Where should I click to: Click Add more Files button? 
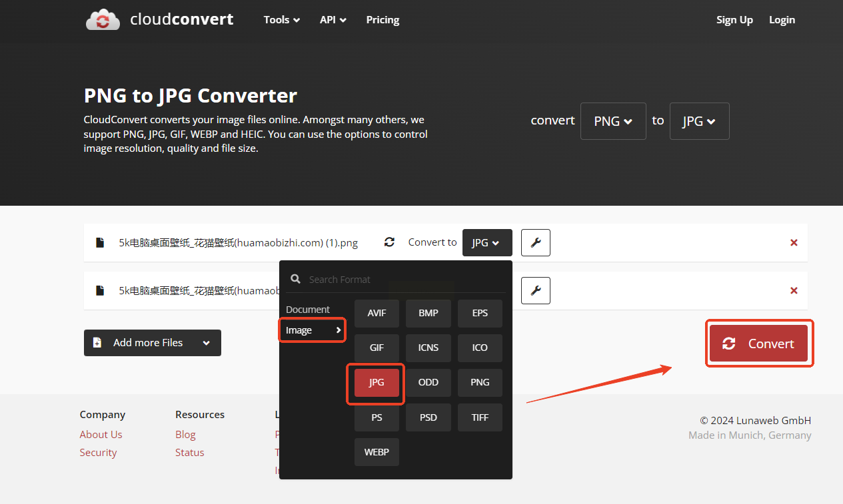(x=152, y=343)
